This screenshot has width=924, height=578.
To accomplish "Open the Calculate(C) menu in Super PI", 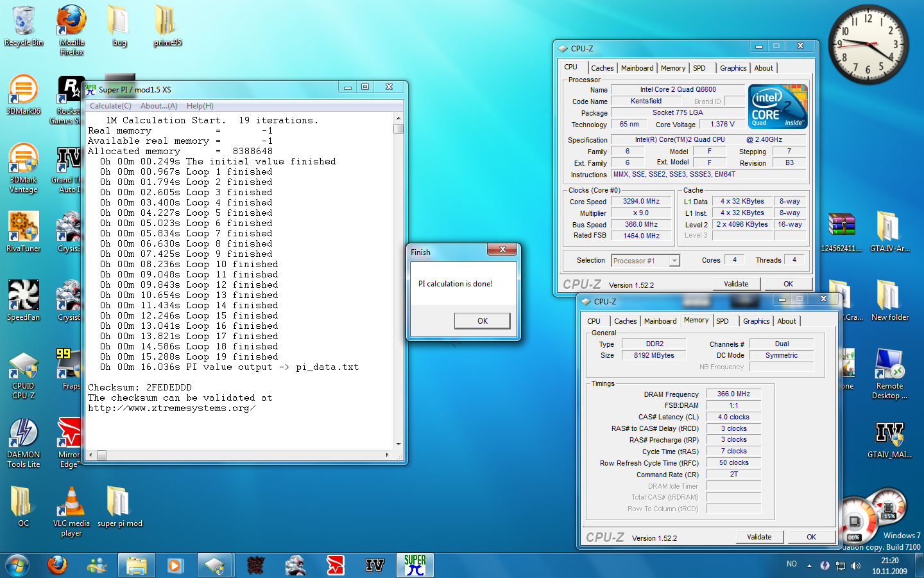I will (x=110, y=106).
